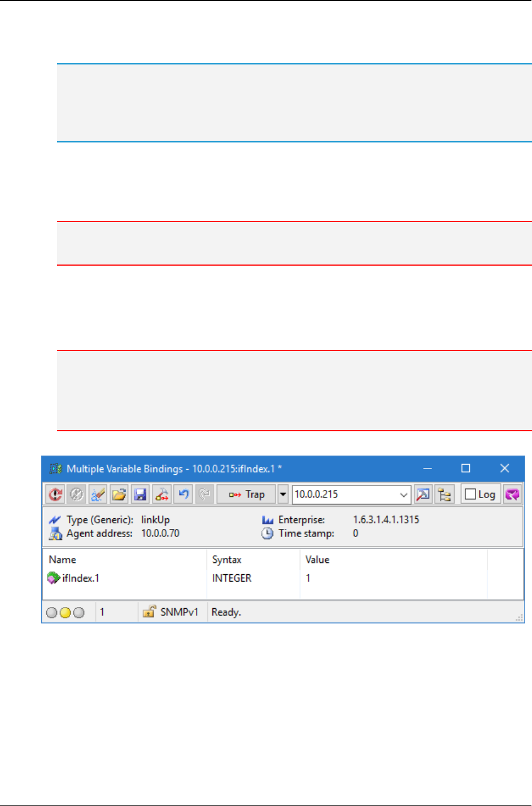Select the ifIndex.1 variable row
The width and height of the screenshot is (532, 806).
pyautogui.click(x=265, y=578)
